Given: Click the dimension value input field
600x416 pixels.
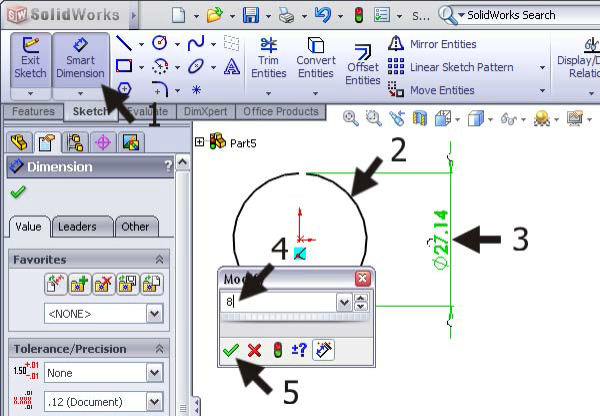Looking at the screenshot, I should [x=280, y=301].
